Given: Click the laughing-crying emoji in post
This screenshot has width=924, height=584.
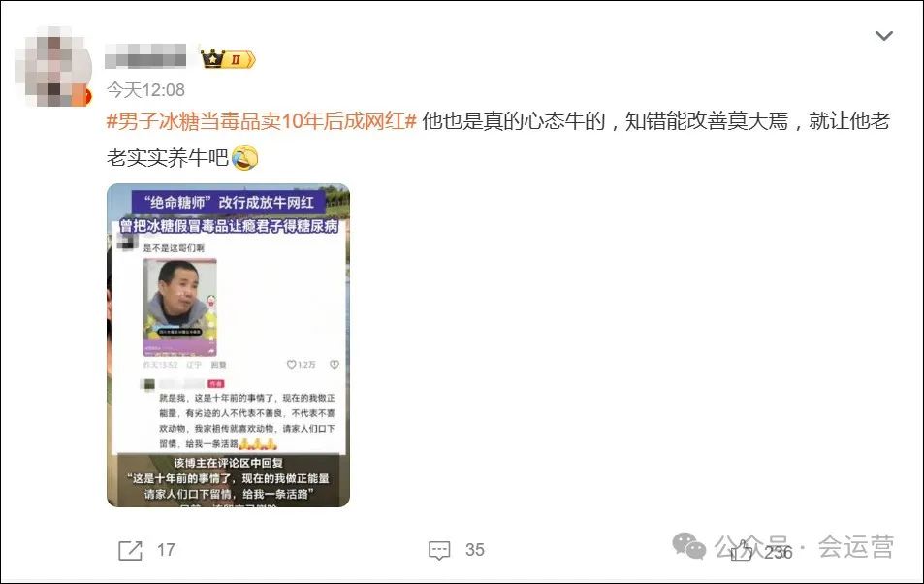Looking at the screenshot, I should [x=244, y=157].
